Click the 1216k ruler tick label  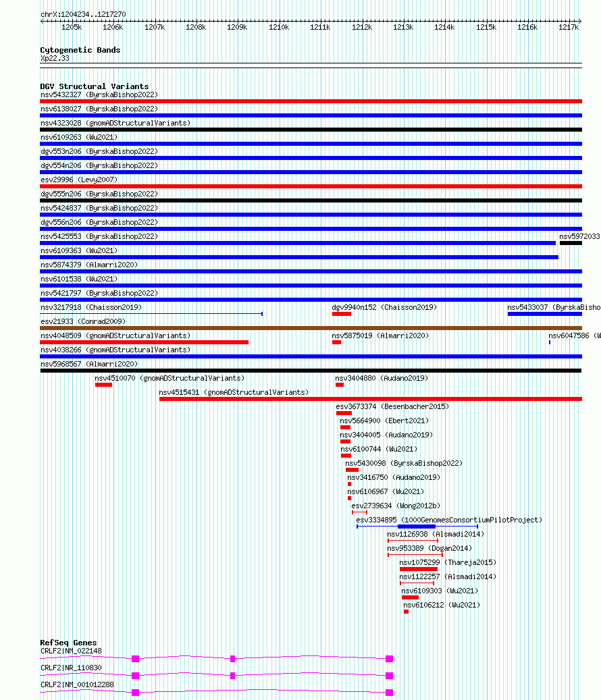[x=527, y=27]
